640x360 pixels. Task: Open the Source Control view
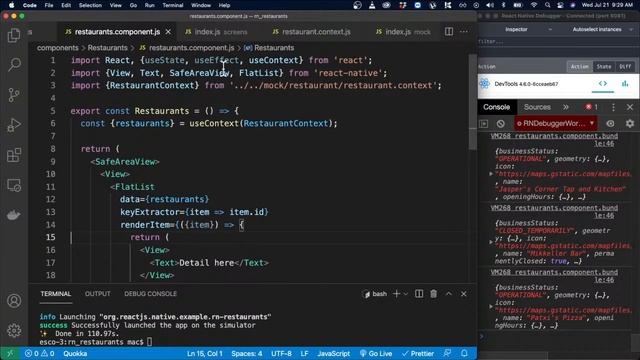(x=14, y=95)
